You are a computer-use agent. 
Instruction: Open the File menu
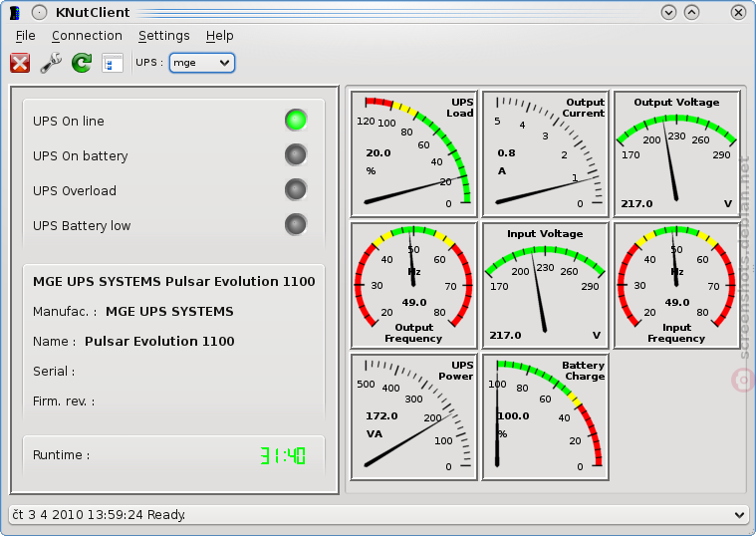(x=25, y=36)
